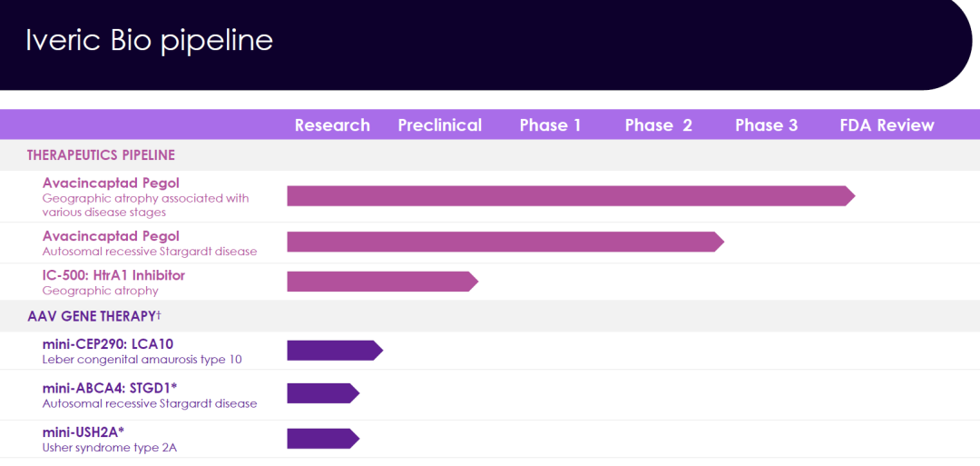Click the IC-500: HtrA1 Inhibitor label
The image size is (980, 466).
tap(113, 275)
